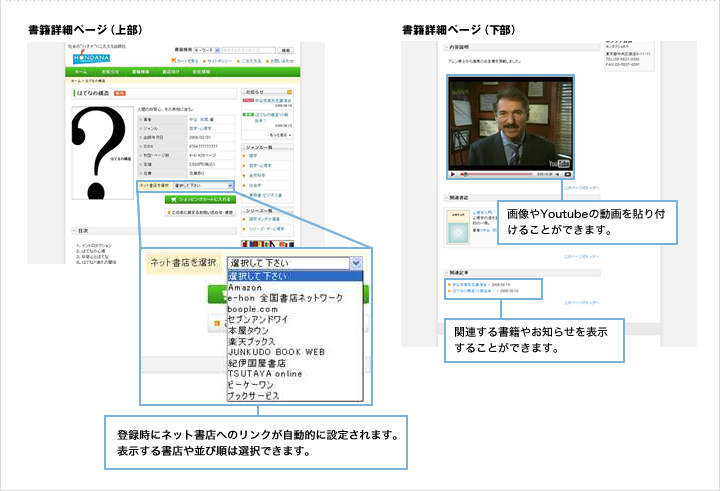
Task: Click the ジャンル一覧 sidebar heading
Action: click(x=268, y=147)
